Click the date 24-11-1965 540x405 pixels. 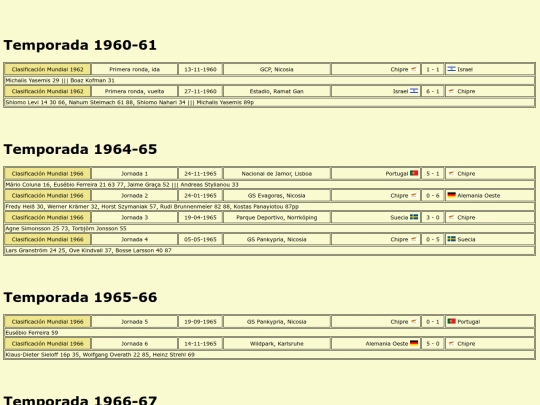point(200,174)
